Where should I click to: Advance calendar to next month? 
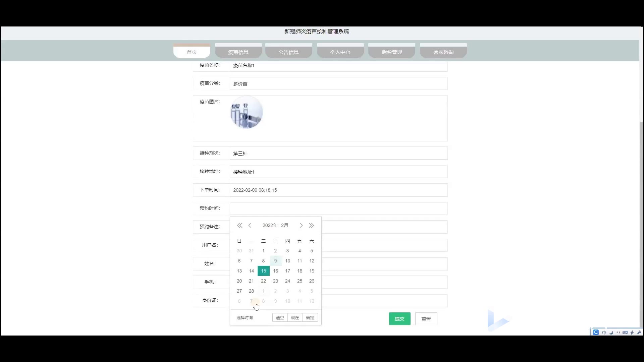tap(301, 225)
